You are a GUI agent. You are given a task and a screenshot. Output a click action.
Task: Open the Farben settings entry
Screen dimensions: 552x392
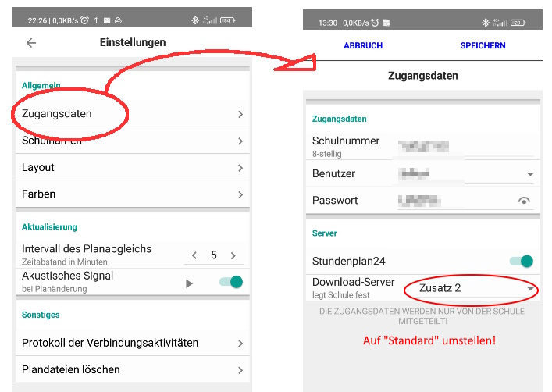(133, 194)
